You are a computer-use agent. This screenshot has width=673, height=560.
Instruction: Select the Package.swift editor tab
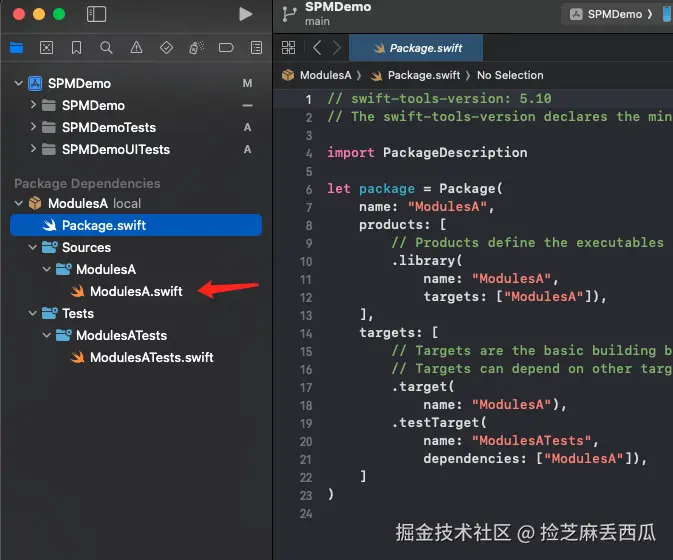(x=416, y=48)
